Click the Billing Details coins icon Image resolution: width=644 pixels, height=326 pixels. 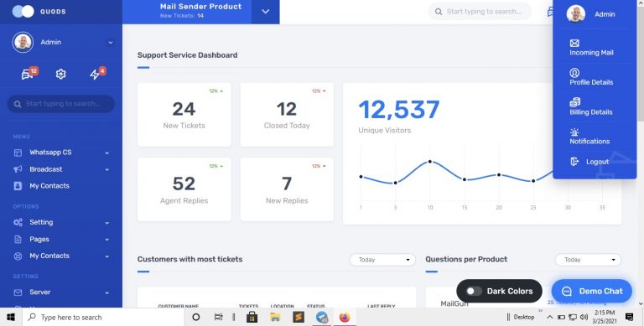pyautogui.click(x=575, y=102)
